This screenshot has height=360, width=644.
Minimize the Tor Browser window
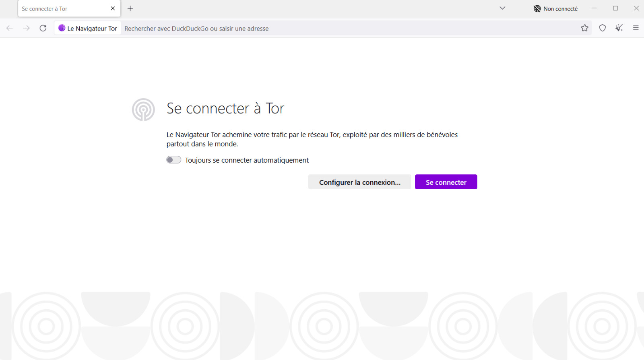tap(594, 8)
